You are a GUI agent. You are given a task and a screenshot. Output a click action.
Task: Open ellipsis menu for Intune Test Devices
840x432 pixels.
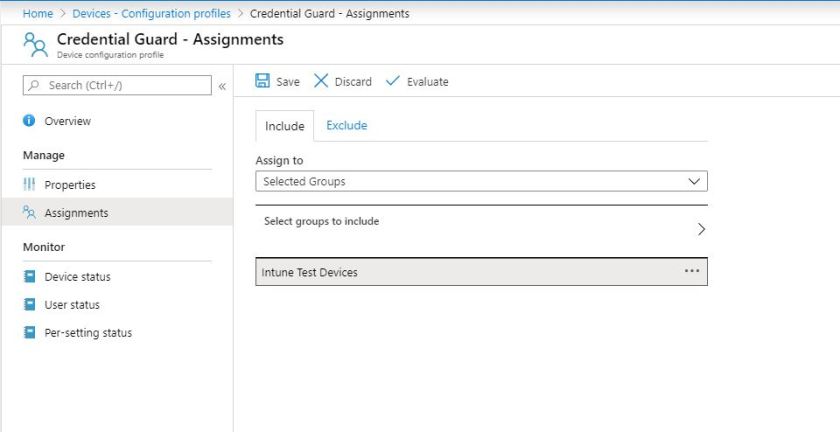pos(692,271)
